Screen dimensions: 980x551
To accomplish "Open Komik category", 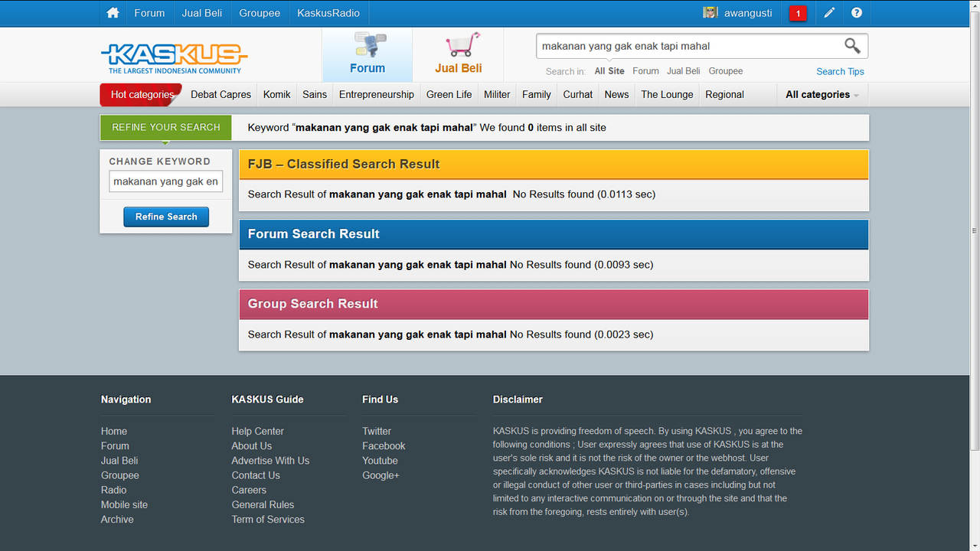I will [x=277, y=95].
